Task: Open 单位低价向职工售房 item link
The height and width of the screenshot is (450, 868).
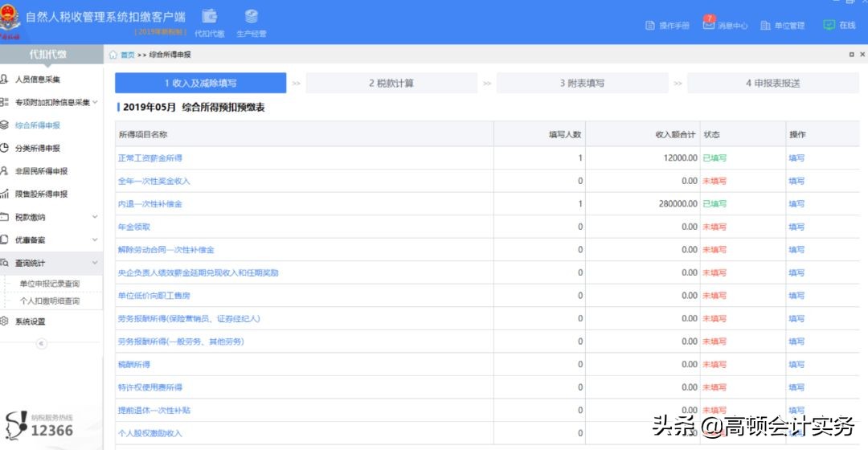Action: click(x=154, y=296)
